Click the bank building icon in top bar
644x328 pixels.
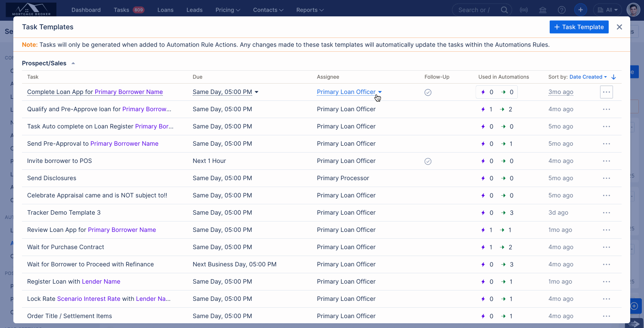[543, 10]
